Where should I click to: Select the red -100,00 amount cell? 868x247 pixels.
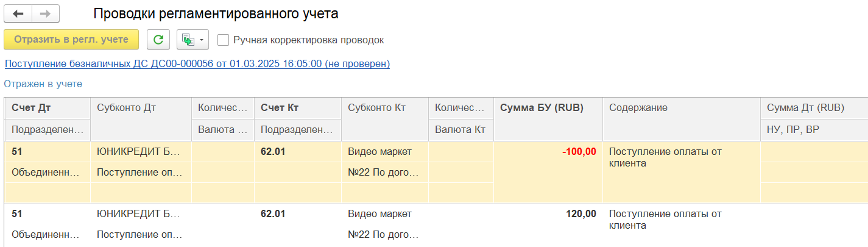click(x=548, y=152)
